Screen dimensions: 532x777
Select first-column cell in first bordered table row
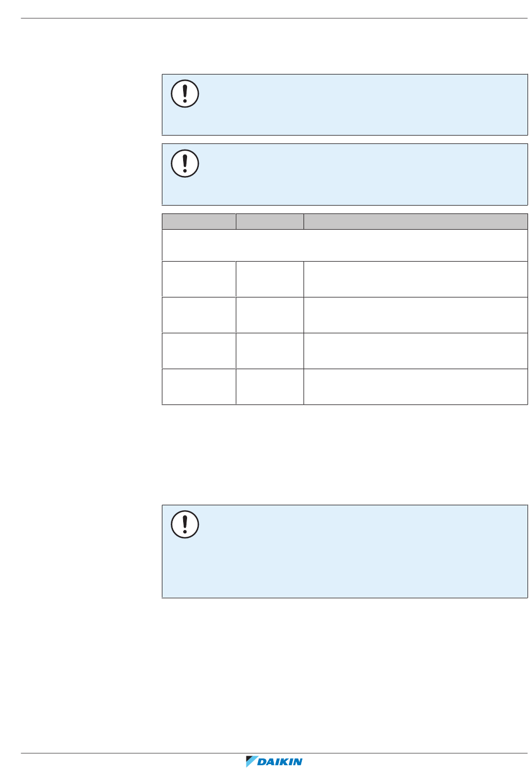199,279
